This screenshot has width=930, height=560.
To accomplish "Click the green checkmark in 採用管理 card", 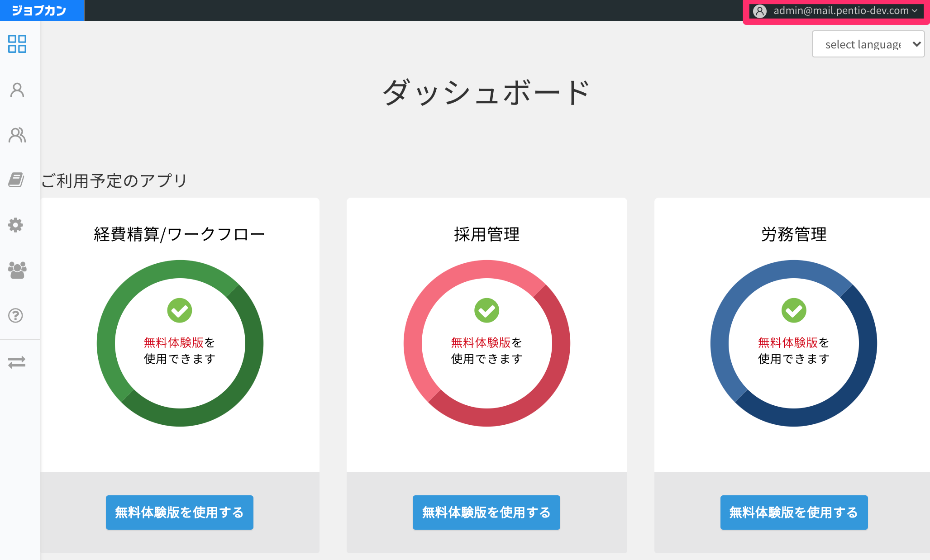I will [486, 310].
